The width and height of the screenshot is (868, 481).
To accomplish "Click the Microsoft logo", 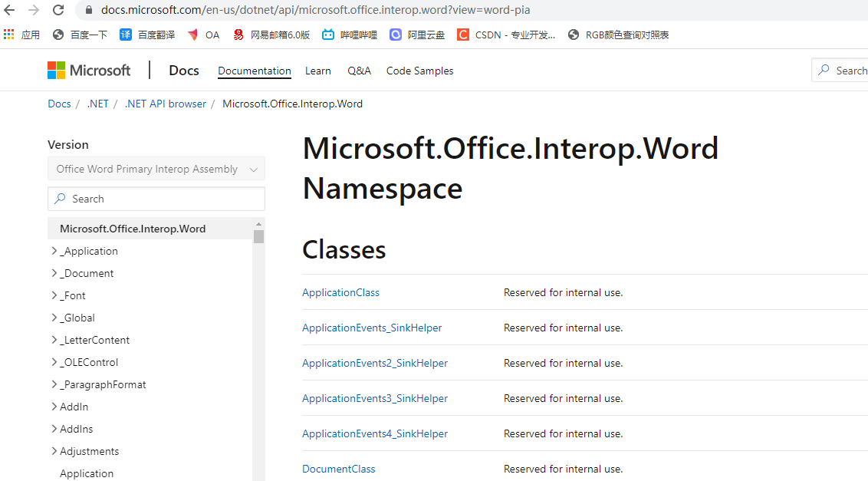I will click(x=89, y=71).
